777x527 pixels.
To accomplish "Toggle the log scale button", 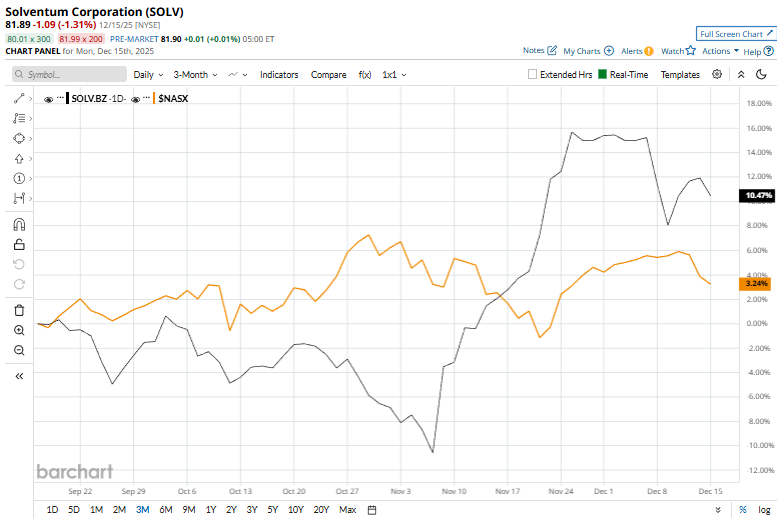I will [x=765, y=510].
